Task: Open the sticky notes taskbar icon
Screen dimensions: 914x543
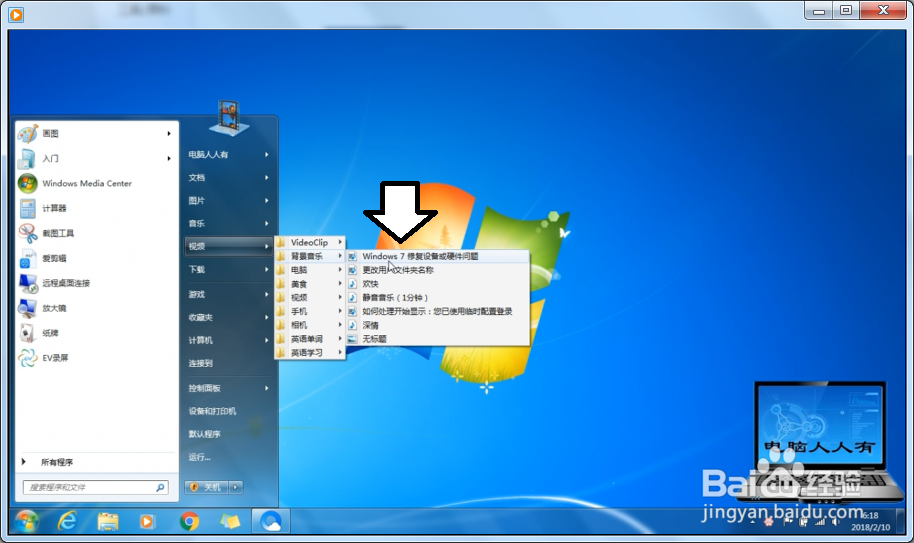Action: point(230,521)
